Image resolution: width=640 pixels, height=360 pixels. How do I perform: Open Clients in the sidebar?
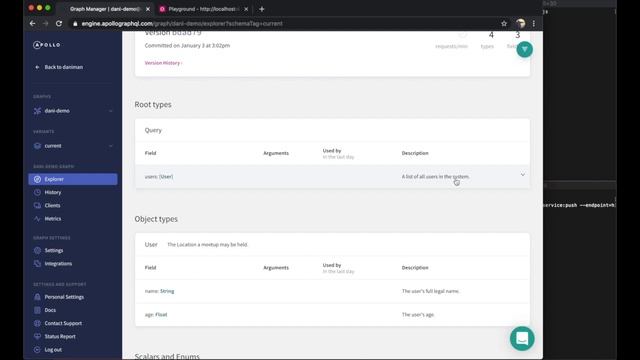[x=52, y=206]
